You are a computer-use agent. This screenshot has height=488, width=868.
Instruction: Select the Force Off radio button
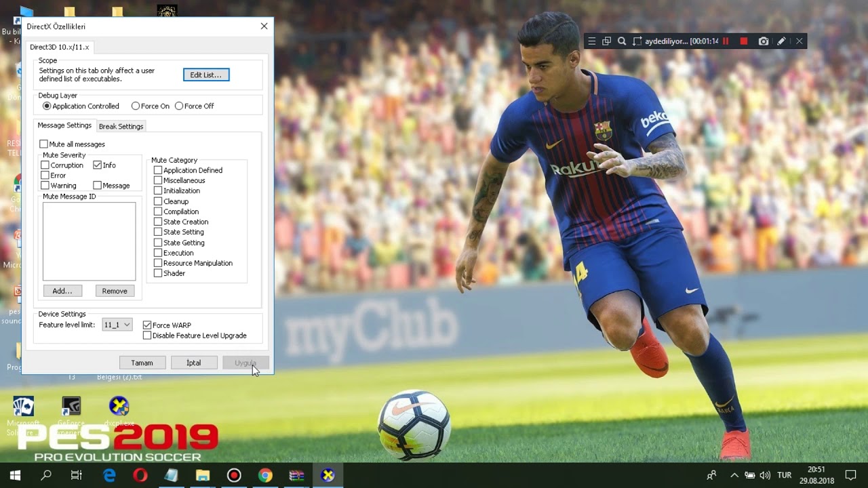pos(195,106)
